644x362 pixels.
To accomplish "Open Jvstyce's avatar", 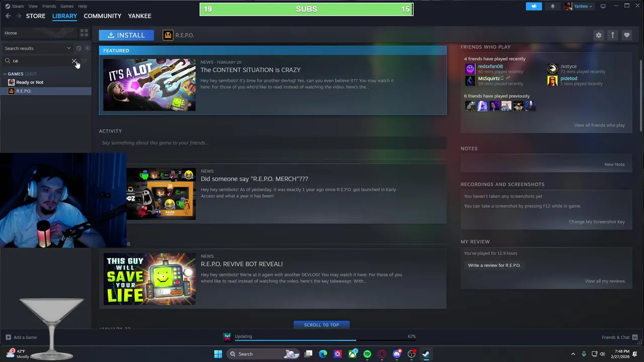I will (x=552, y=69).
